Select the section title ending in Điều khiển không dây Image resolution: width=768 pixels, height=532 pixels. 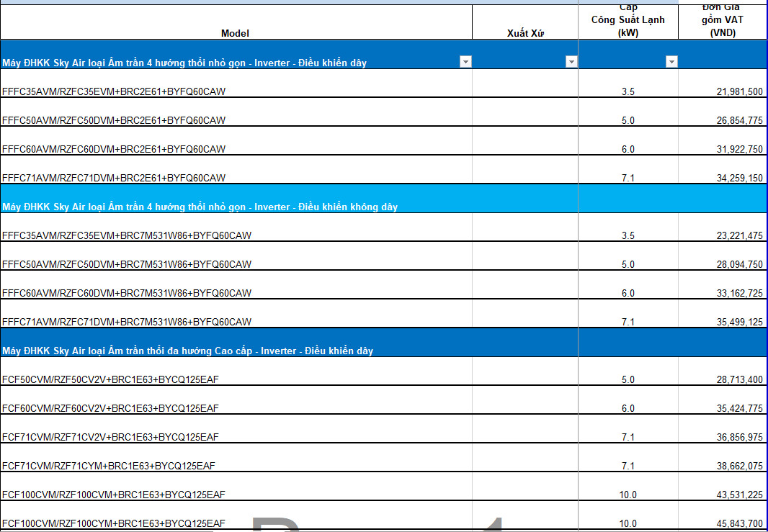(200, 207)
